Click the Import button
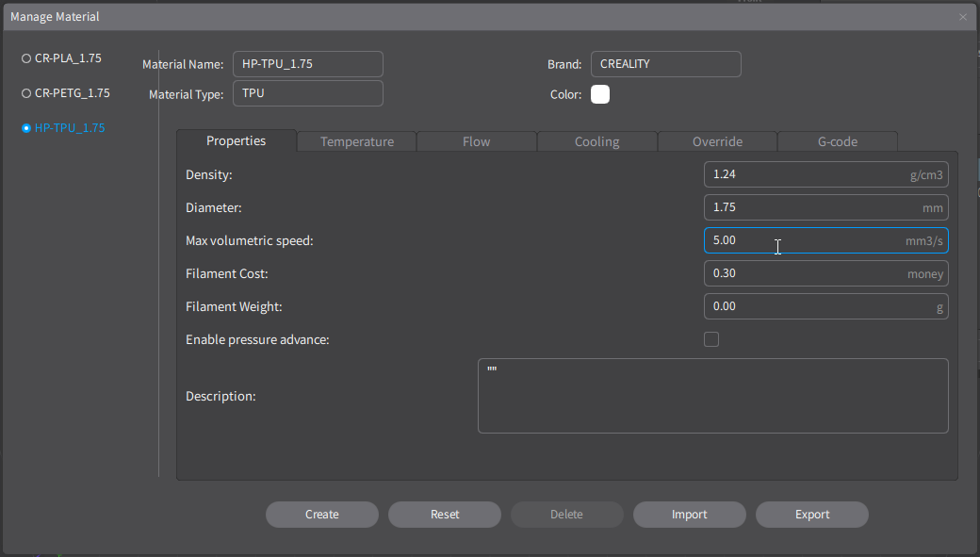The width and height of the screenshot is (980, 557). point(690,515)
